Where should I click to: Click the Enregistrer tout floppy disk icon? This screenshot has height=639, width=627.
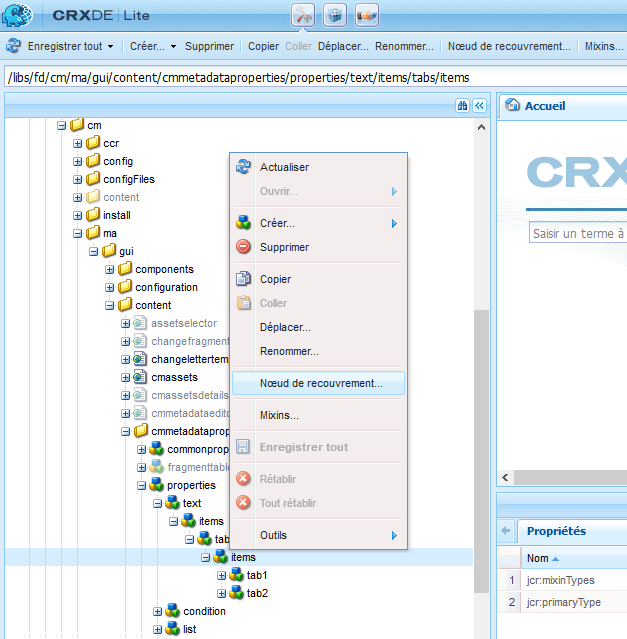[243, 447]
